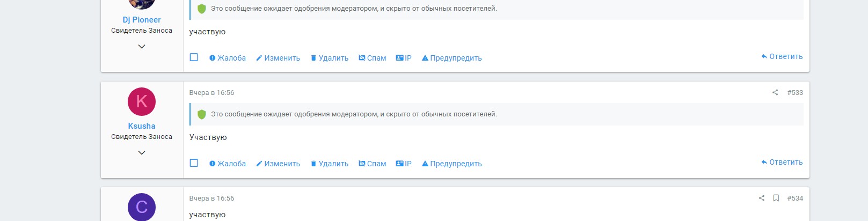
Task: Mark Ksusha's post as spam
Action: [x=373, y=164]
